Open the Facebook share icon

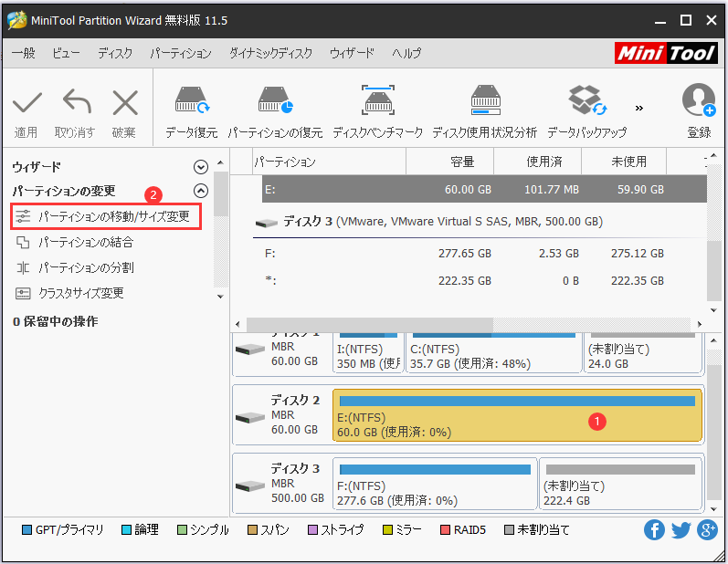point(654,529)
